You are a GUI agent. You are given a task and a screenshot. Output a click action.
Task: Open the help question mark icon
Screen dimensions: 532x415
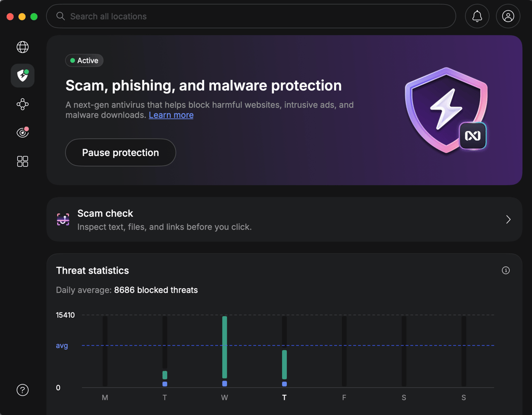tap(22, 390)
